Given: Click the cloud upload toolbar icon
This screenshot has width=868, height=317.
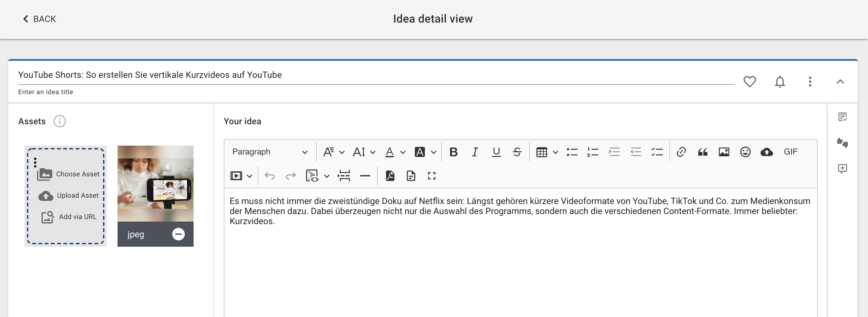Looking at the screenshot, I should (x=766, y=152).
